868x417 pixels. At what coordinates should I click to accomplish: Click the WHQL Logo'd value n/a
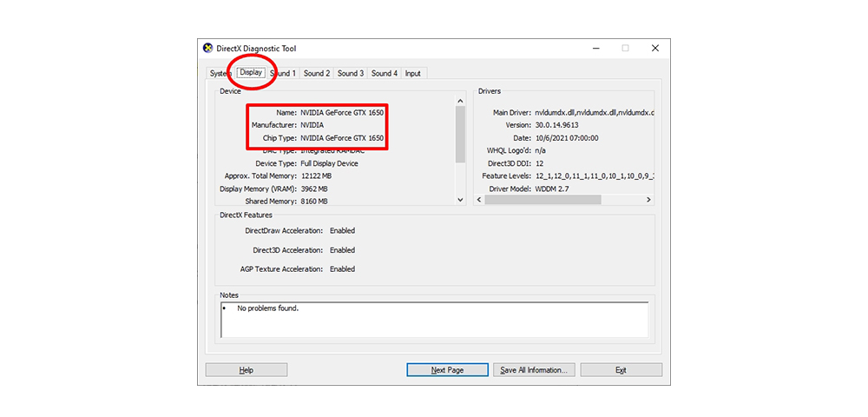(x=541, y=150)
